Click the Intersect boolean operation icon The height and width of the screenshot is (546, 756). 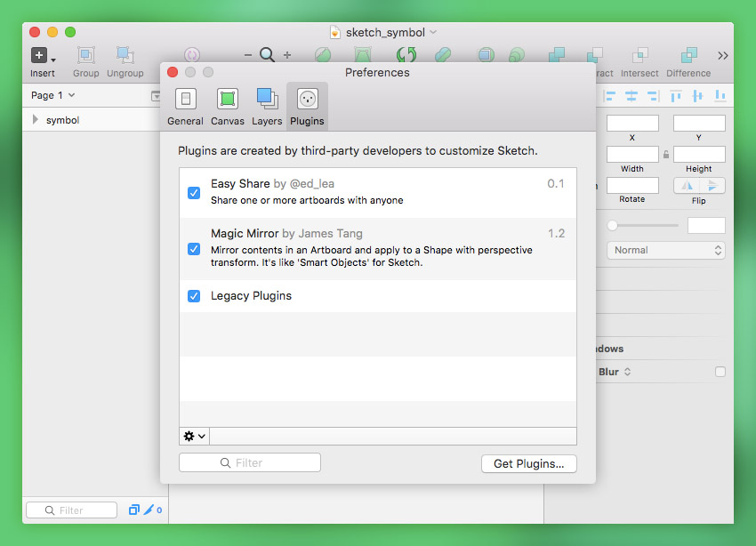639,61
